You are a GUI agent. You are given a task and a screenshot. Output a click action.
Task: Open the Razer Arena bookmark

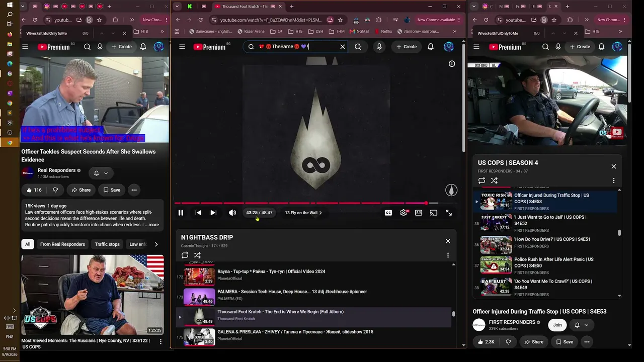(x=251, y=31)
